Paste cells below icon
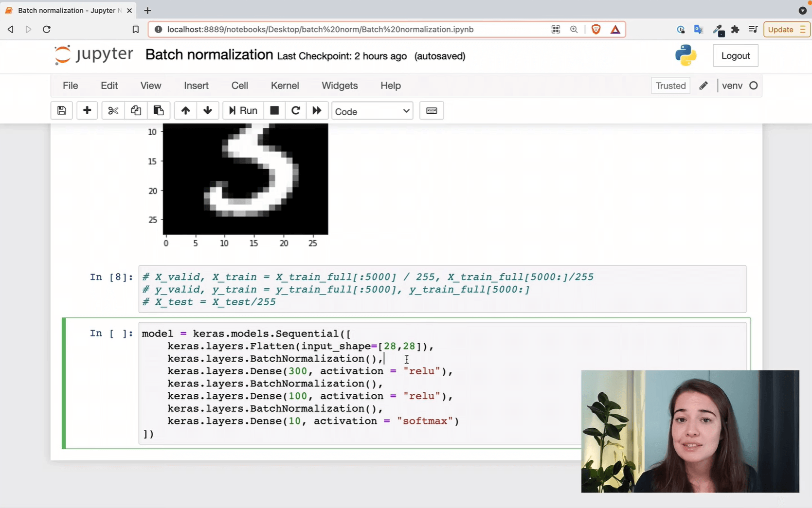This screenshot has width=812, height=508. pyautogui.click(x=159, y=111)
